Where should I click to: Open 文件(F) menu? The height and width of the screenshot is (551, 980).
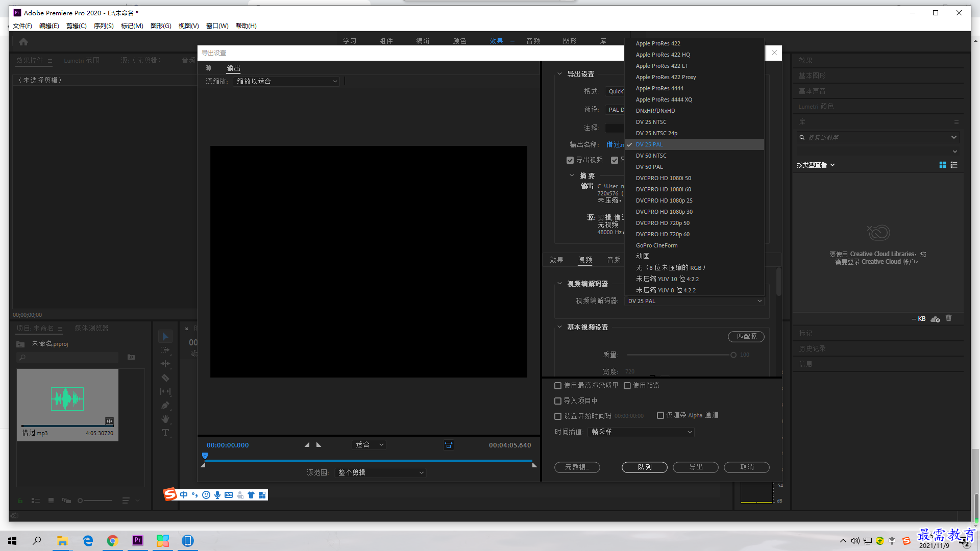click(x=22, y=26)
